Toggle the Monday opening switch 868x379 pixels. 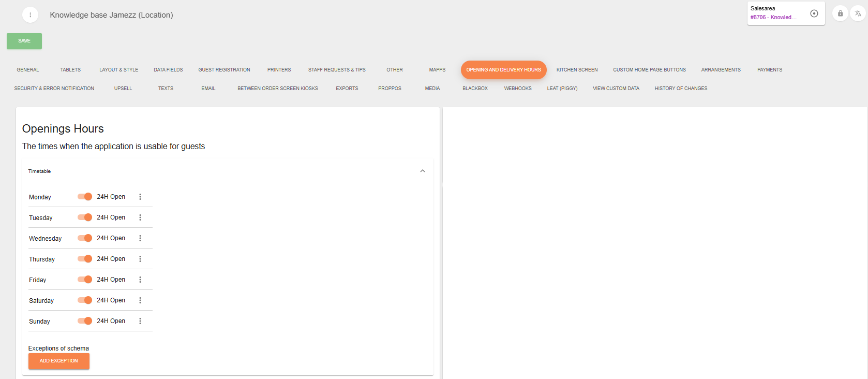coord(85,197)
